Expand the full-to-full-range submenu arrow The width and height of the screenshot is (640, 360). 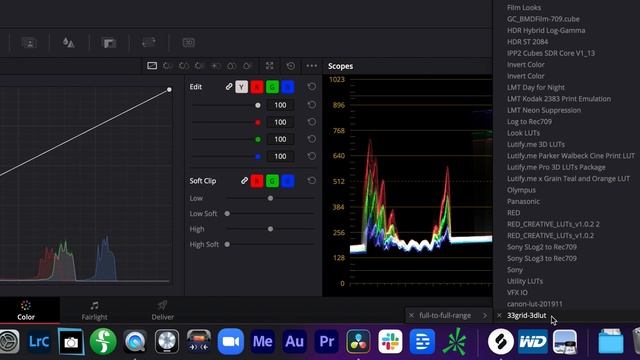point(484,316)
